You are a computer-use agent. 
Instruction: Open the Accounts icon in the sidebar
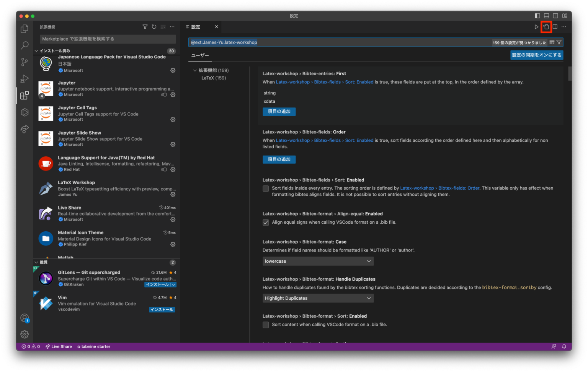pos(24,318)
